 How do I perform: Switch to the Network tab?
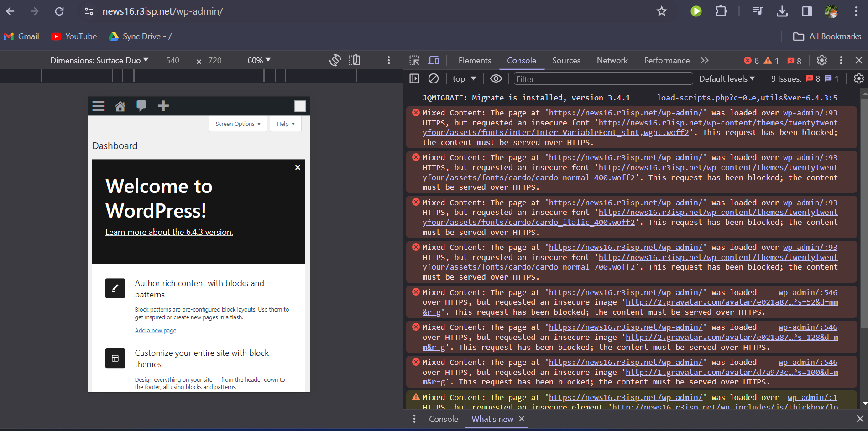(612, 61)
